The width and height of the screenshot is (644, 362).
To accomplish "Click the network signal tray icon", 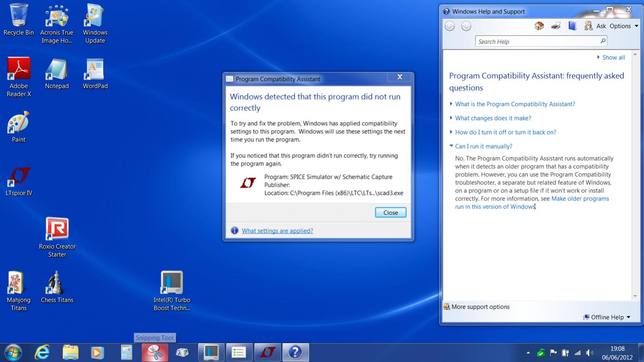I will pos(578,353).
